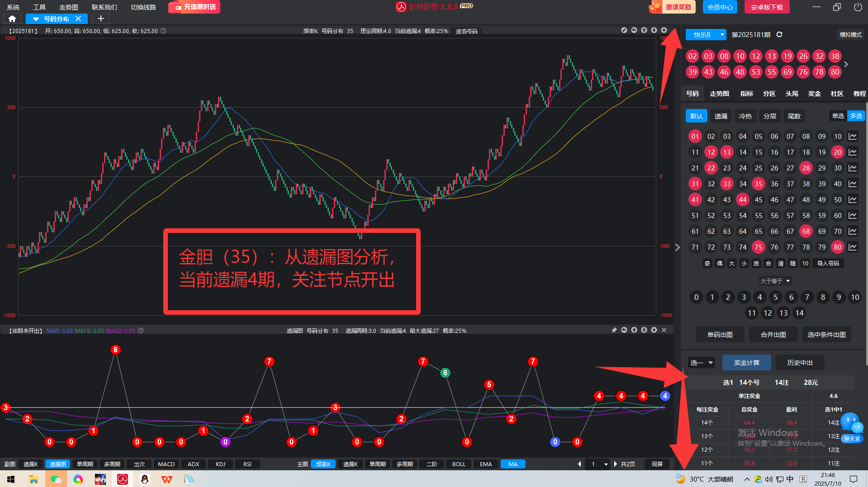Switch selection mode to 多选
The image size is (868, 487).
[x=856, y=116]
